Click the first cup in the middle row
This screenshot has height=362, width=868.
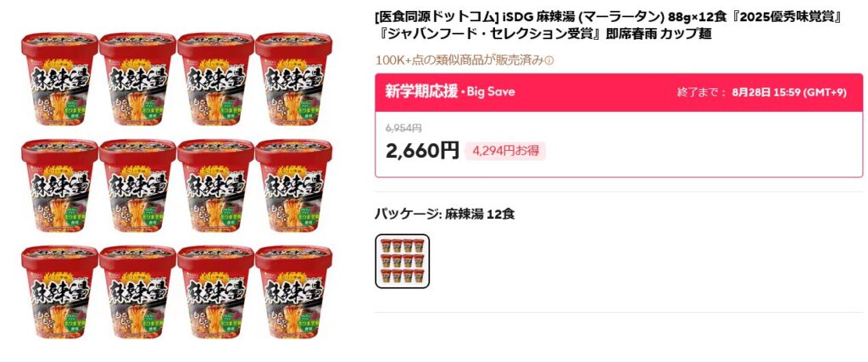tap(60, 186)
